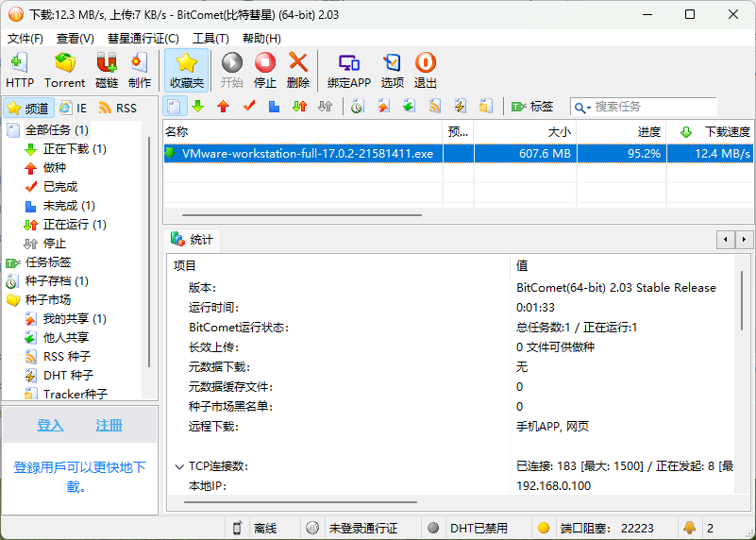This screenshot has width=756, height=540.
Task: Click the 95.2% progress cell
Action: [x=621, y=154]
